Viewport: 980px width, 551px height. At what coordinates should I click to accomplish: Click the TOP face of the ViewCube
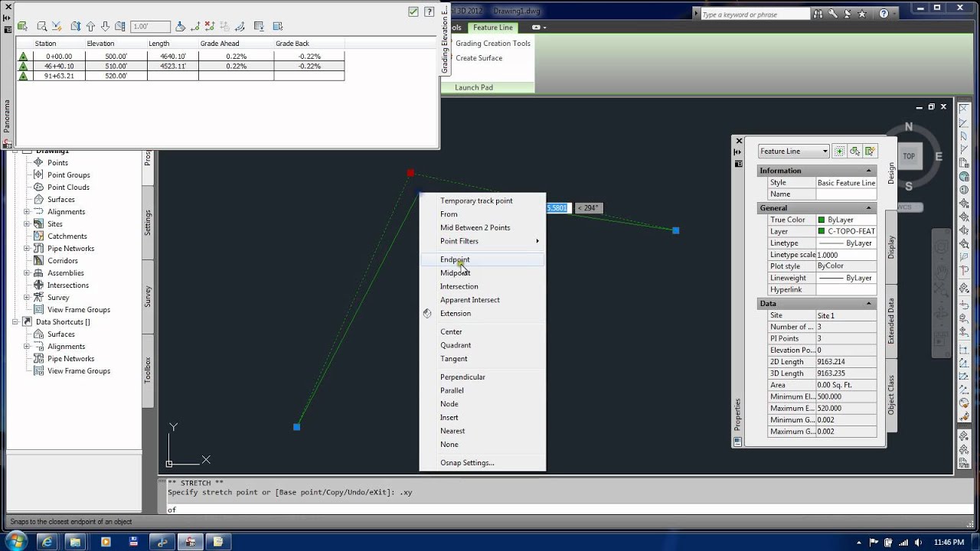tap(909, 156)
